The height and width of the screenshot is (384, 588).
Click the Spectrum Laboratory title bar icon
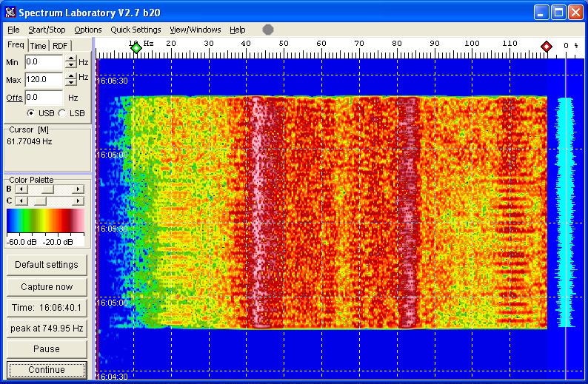pyautogui.click(x=10, y=13)
